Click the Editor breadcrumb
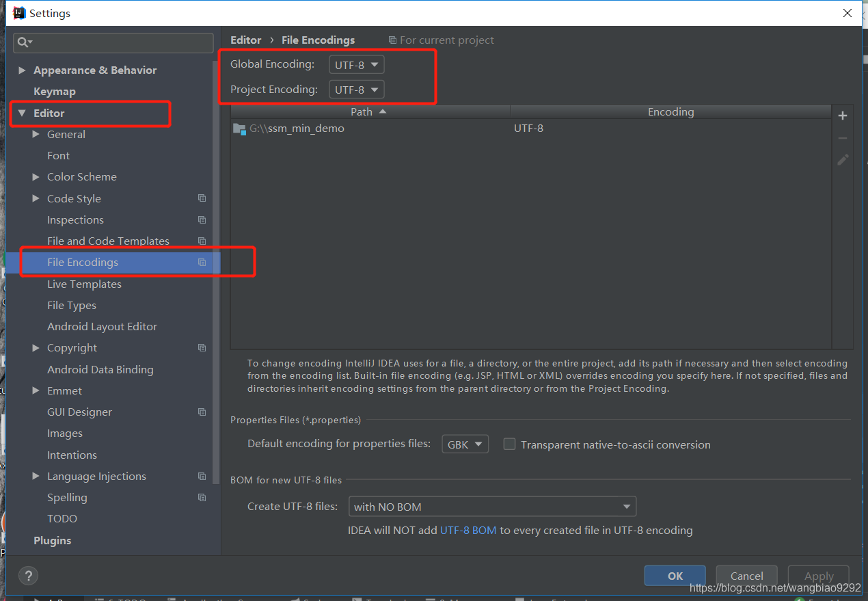Screen dimensions: 868x601 pos(246,40)
